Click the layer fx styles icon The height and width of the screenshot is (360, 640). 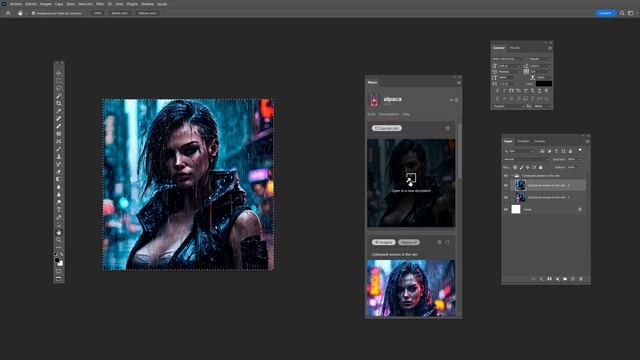(x=542, y=279)
